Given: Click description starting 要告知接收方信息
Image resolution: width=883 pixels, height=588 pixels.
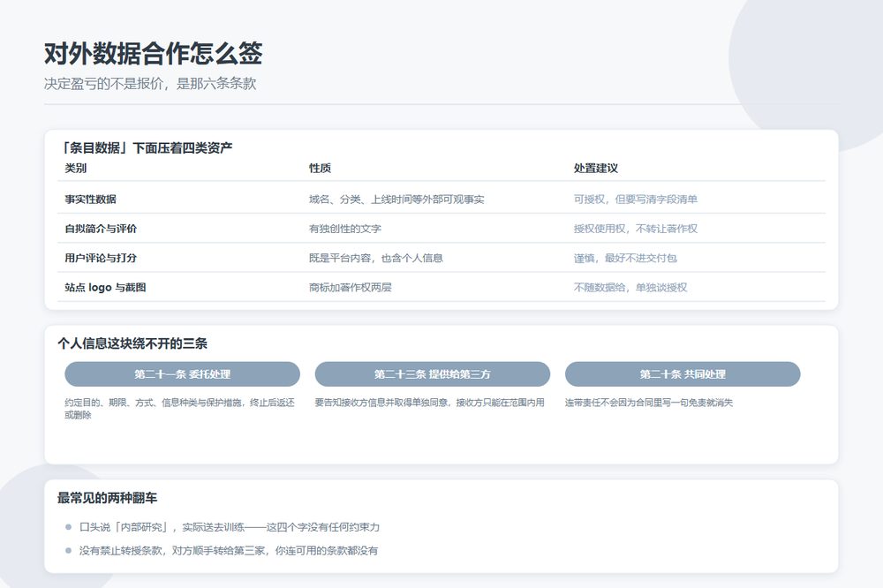Looking at the screenshot, I should click(x=430, y=402).
